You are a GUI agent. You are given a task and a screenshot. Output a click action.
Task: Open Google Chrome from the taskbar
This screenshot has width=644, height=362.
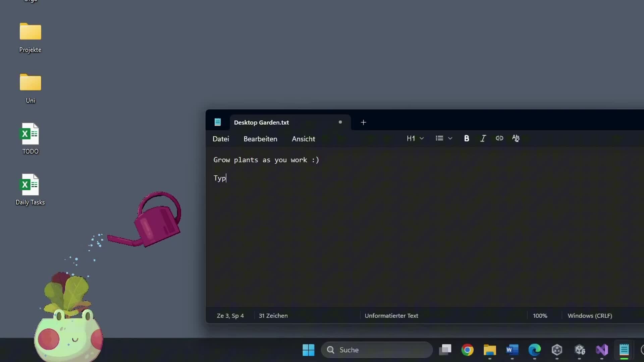(x=467, y=350)
